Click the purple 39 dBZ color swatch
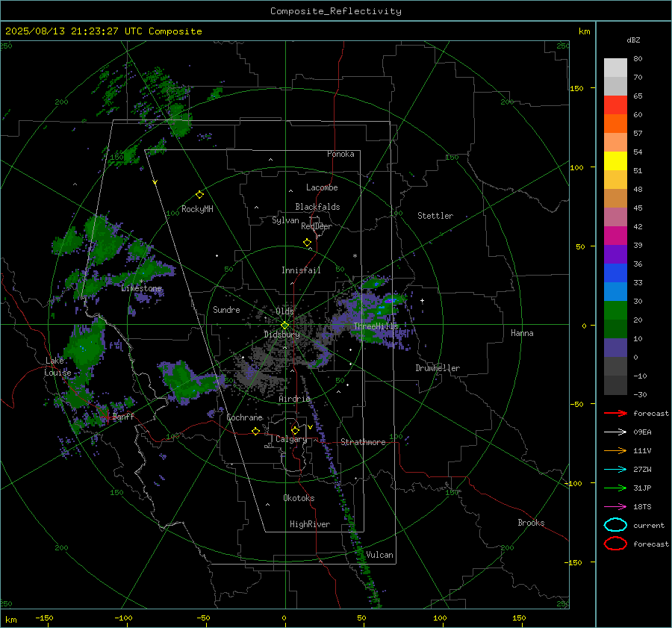 point(615,254)
